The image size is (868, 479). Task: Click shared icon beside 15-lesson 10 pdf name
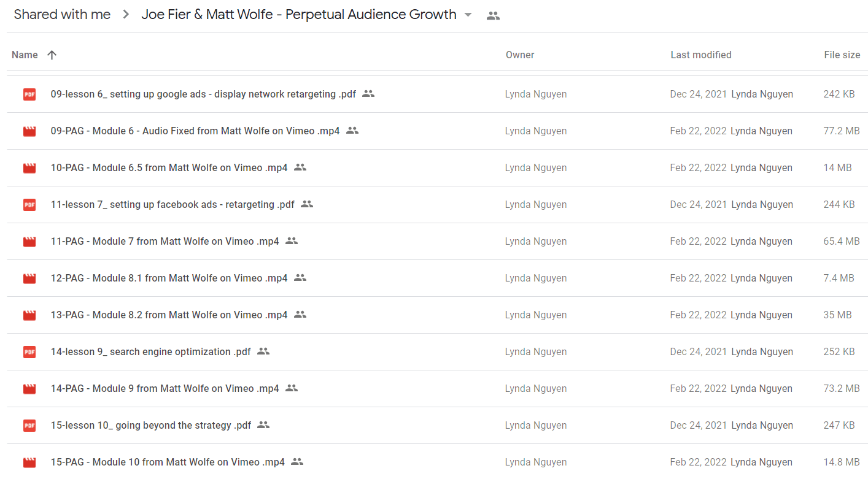click(263, 425)
